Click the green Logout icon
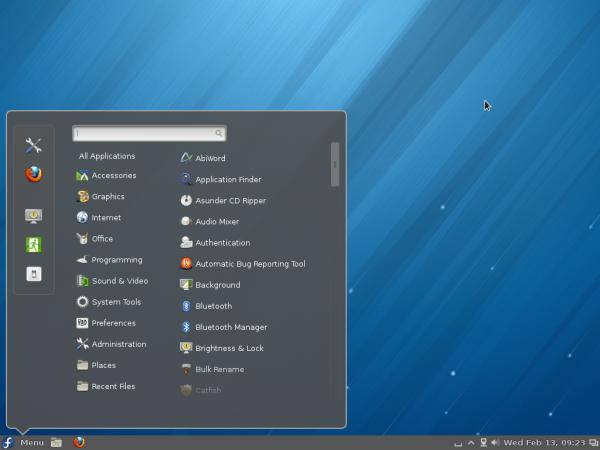 pos(34,245)
